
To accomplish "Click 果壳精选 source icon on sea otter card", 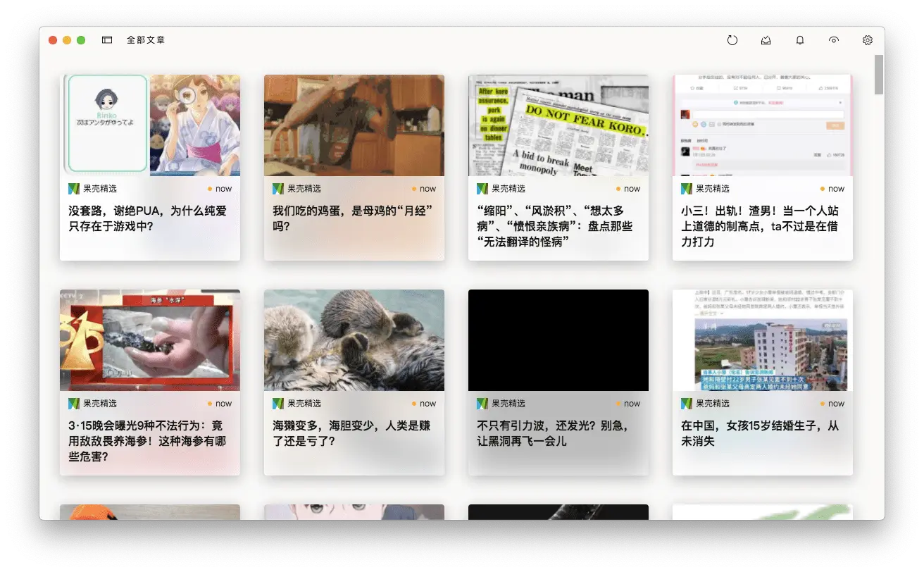I will pos(278,404).
